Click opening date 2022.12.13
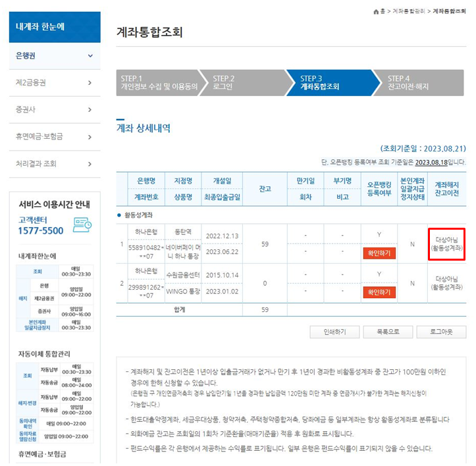Viewport: 476px width, 466px height. [x=222, y=236]
